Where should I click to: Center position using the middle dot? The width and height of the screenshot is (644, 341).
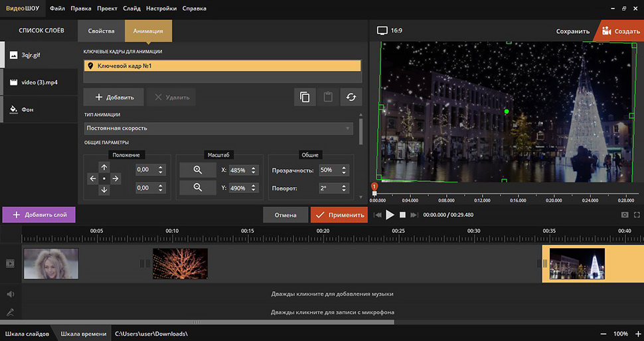(x=104, y=178)
